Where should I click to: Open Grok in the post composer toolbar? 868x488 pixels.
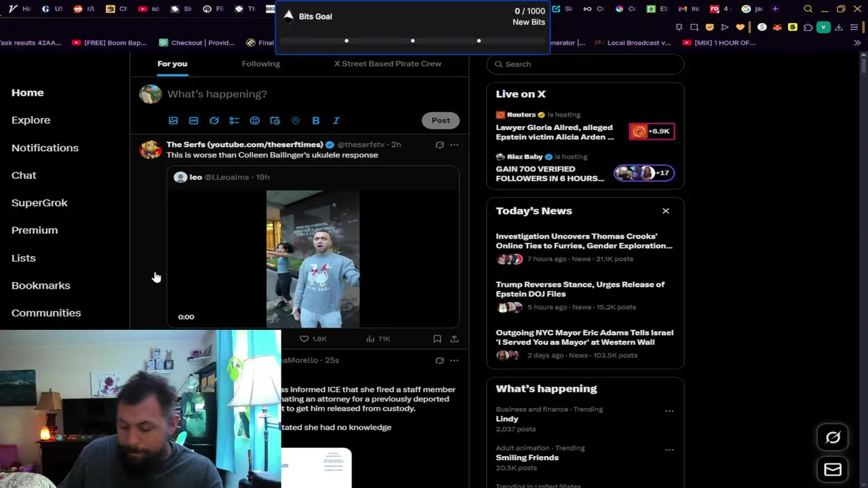pos(214,121)
